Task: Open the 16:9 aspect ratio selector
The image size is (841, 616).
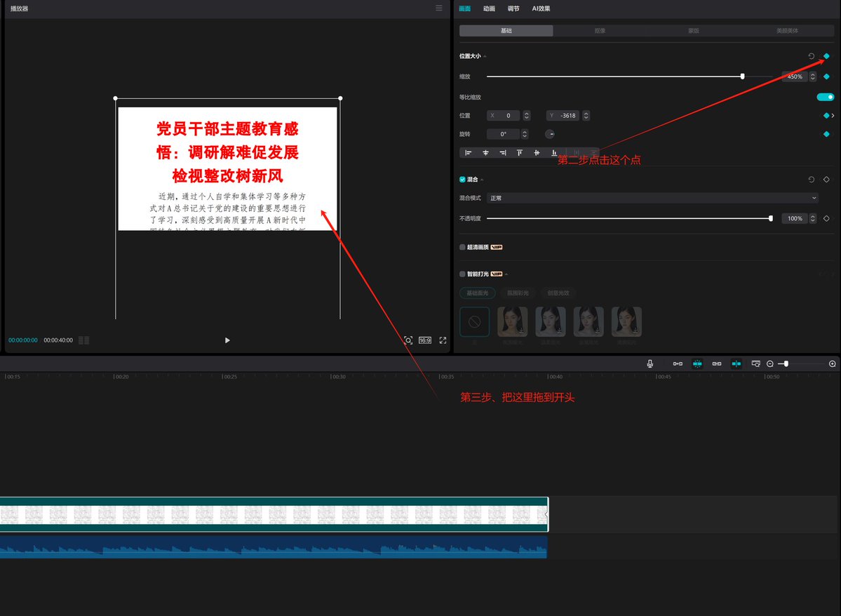Action: 425,340
